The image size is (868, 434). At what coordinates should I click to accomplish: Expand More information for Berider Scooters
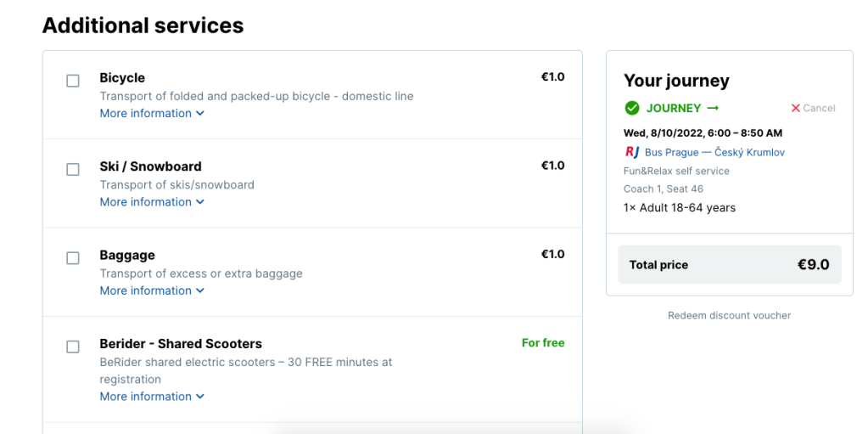[x=152, y=396]
